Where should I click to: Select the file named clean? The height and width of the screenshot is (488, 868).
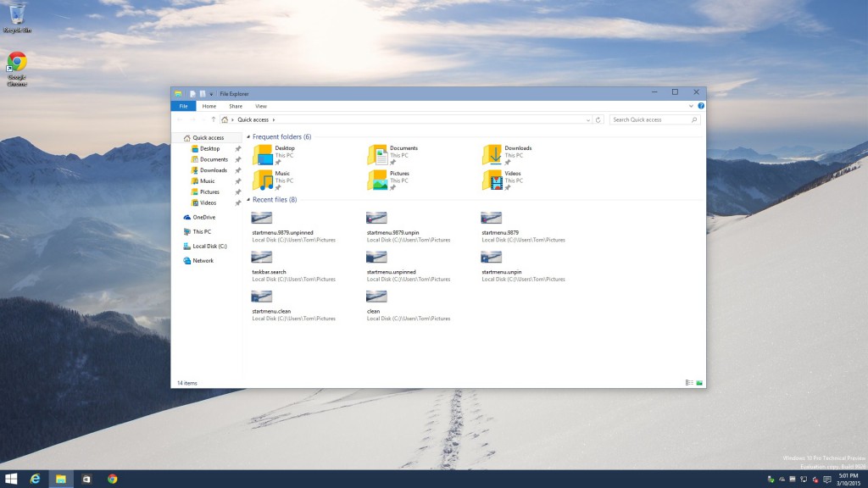408,305
